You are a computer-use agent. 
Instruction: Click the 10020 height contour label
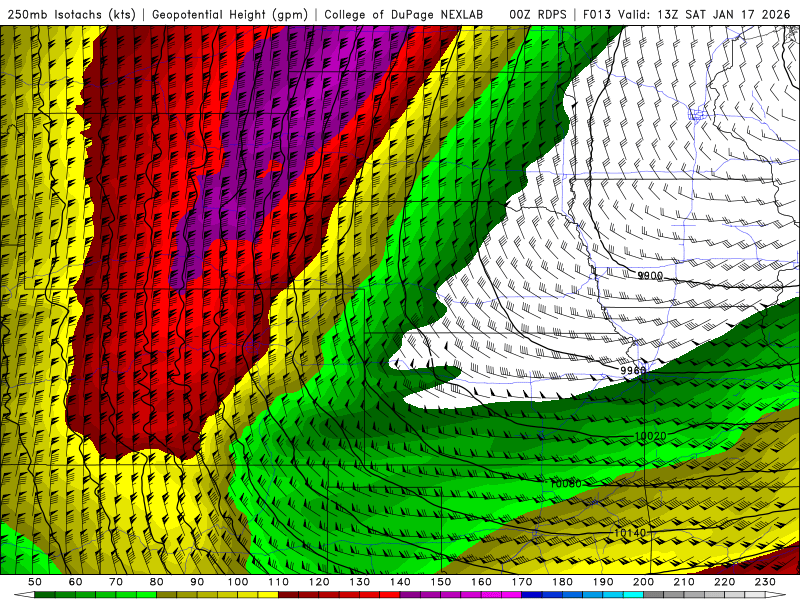tap(651, 436)
